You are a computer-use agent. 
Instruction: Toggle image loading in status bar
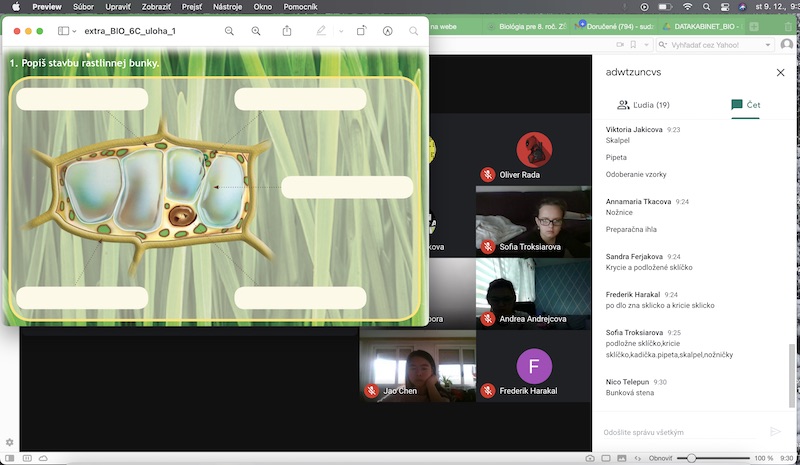(x=621, y=458)
